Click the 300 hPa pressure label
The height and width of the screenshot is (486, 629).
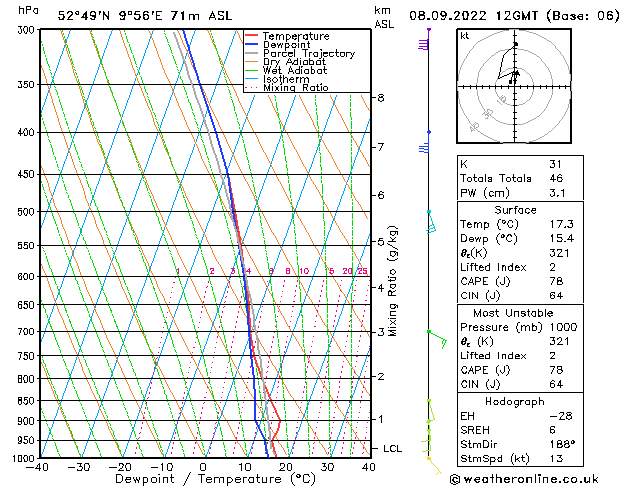point(28,30)
